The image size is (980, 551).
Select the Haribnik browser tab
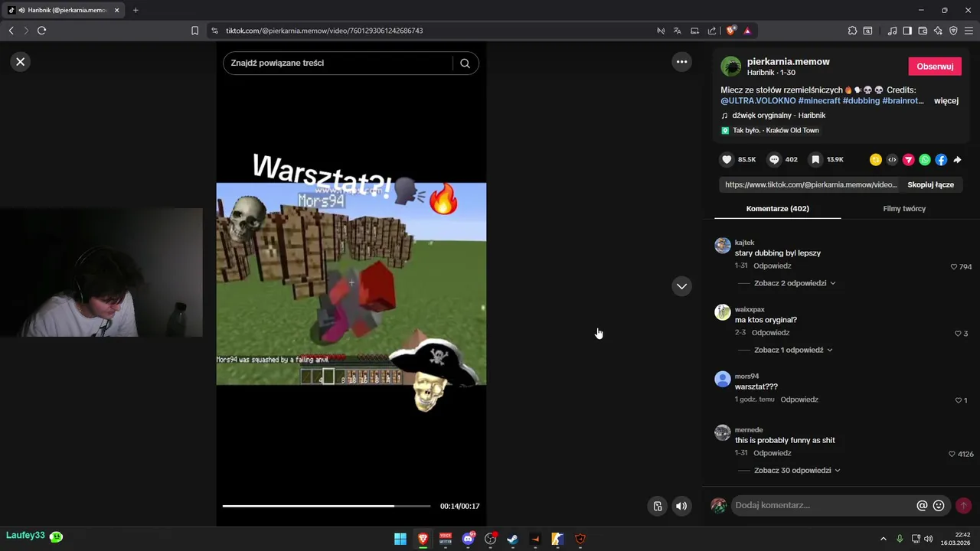pyautogui.click(x=64, y=10)
